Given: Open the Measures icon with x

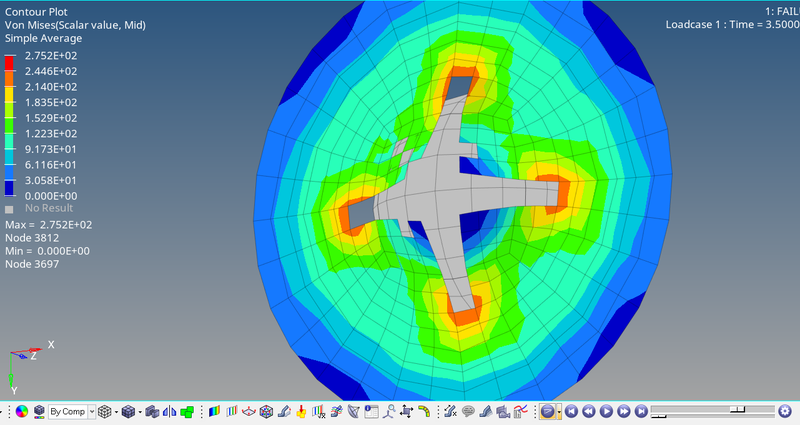Looking at the screenshot, I should click(x=450, y=411).
